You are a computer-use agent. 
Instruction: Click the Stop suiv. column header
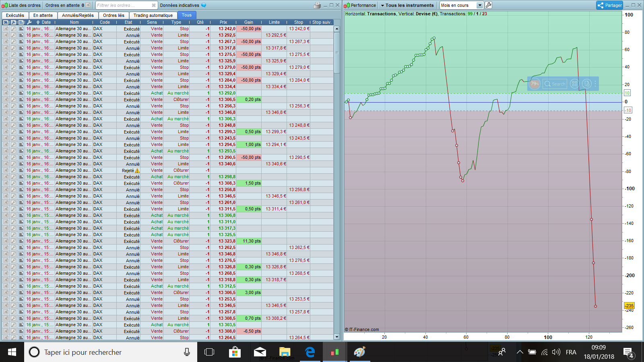(322, 22)
